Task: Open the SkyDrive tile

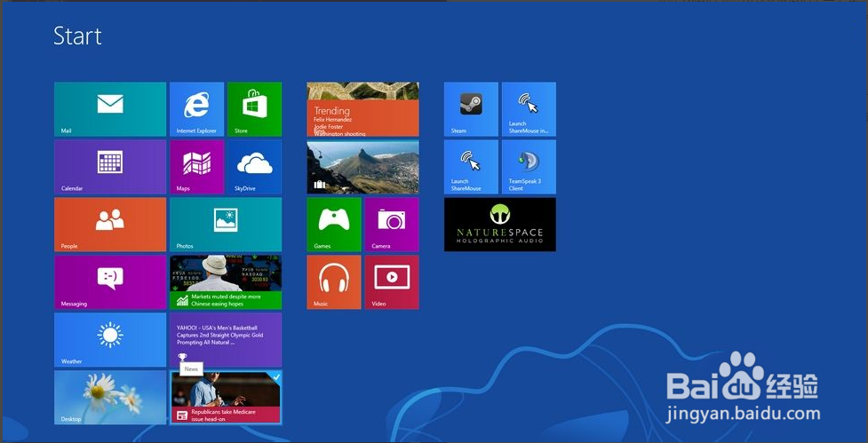Action: tap(255, 167)
